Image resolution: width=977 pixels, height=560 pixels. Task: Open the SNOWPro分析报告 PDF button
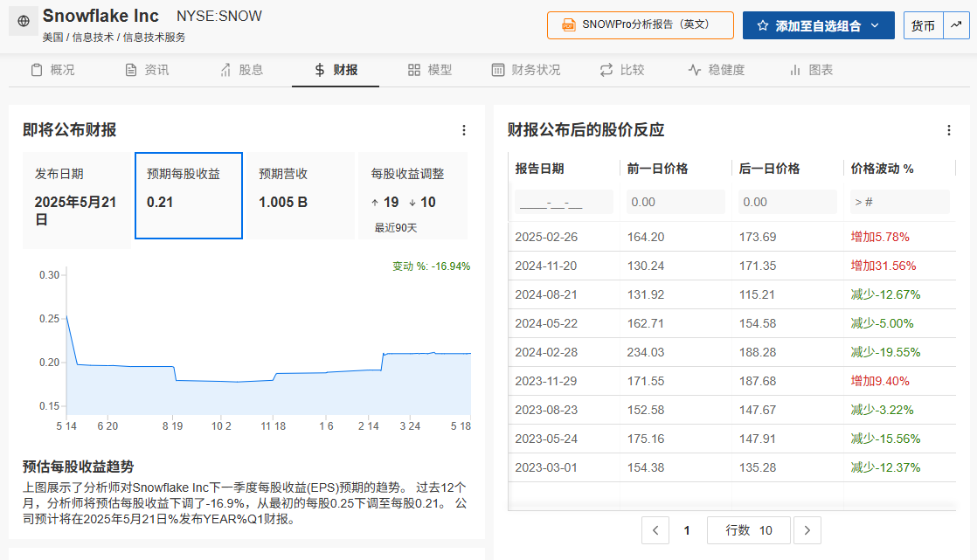tap(640, 25)
